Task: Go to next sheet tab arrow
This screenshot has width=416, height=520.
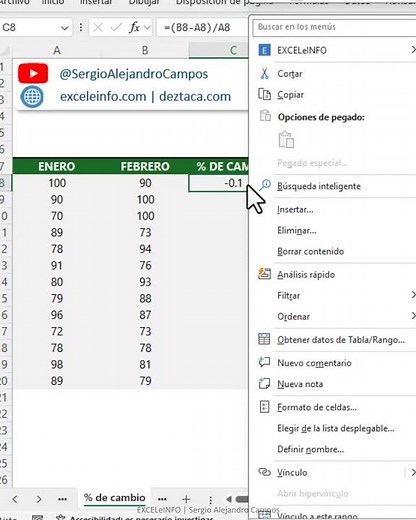Action: (x=39, y=499)
